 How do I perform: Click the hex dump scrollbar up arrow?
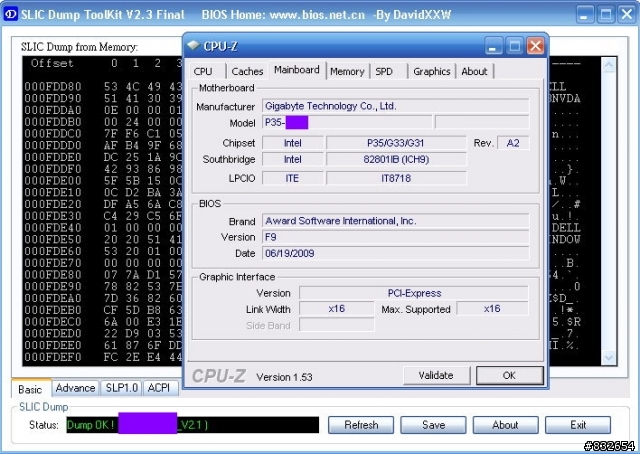point(609,65)
